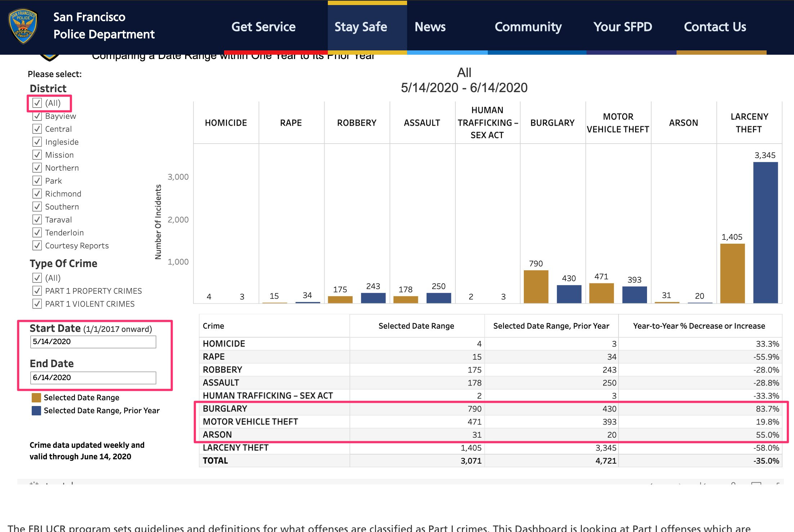Click the End Date input field
This screenshot has height=532, width=794.
(x=93, y=378)
